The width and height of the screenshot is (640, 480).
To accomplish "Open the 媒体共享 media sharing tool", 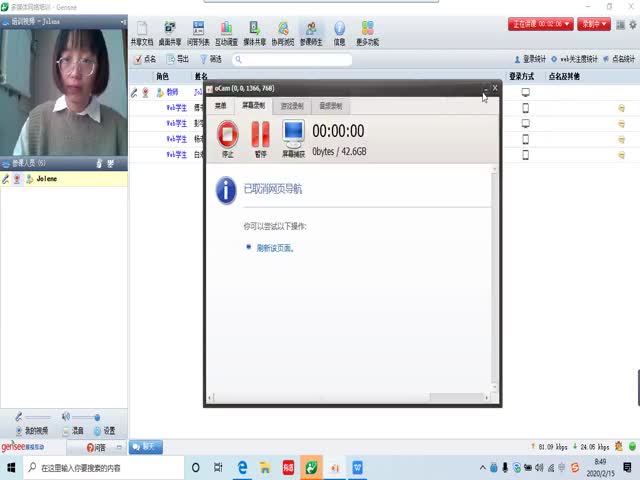I will 255,33.
